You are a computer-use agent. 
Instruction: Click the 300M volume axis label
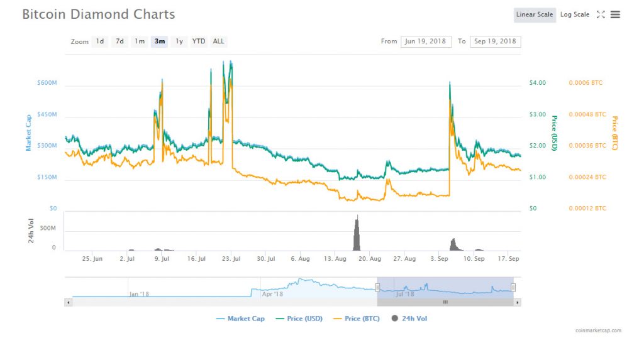tap(48, 228)
